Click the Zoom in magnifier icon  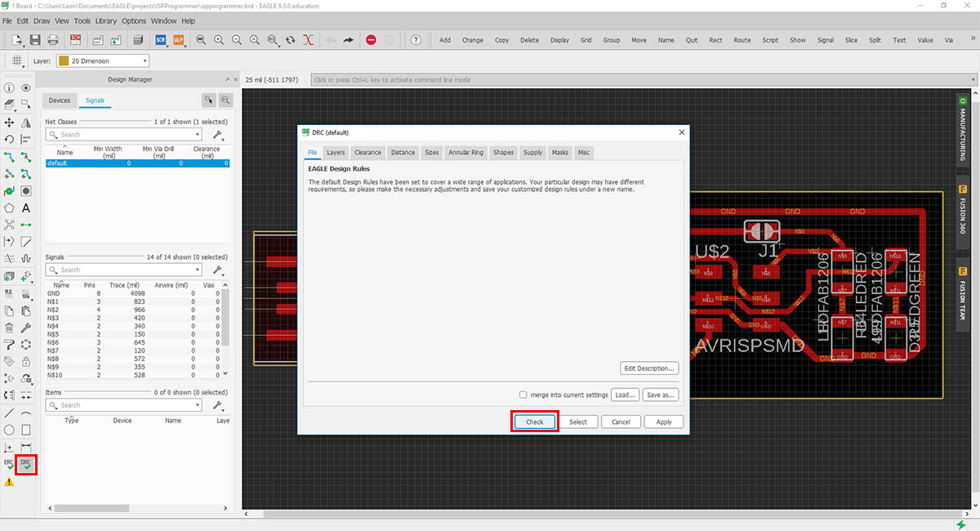point(219,40)
